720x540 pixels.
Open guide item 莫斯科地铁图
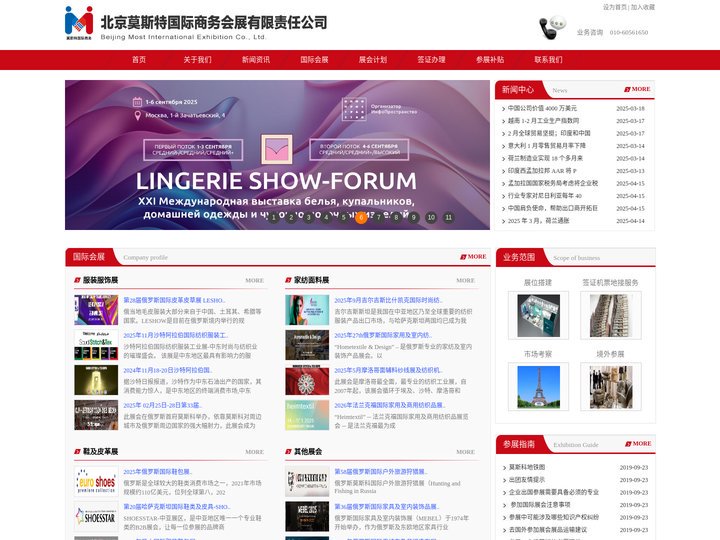[527, 467]
